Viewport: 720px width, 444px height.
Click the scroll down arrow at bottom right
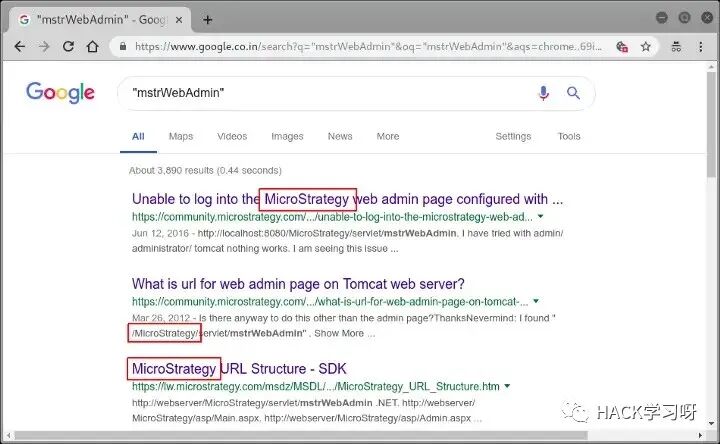[x=711, y=423]
